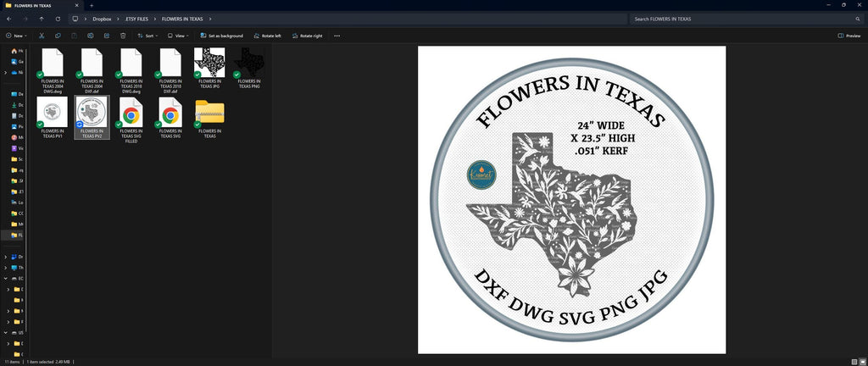868x366 pixels.
Task: Select FLOWERS IN TEXAS 2004 DXF.dxf file
Action: [92, 70]
